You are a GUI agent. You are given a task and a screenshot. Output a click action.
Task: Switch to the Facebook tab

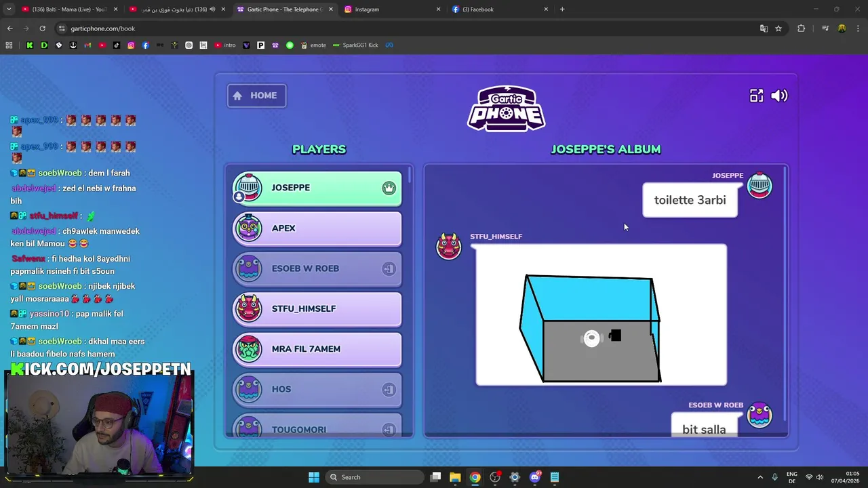click(500, 9)
